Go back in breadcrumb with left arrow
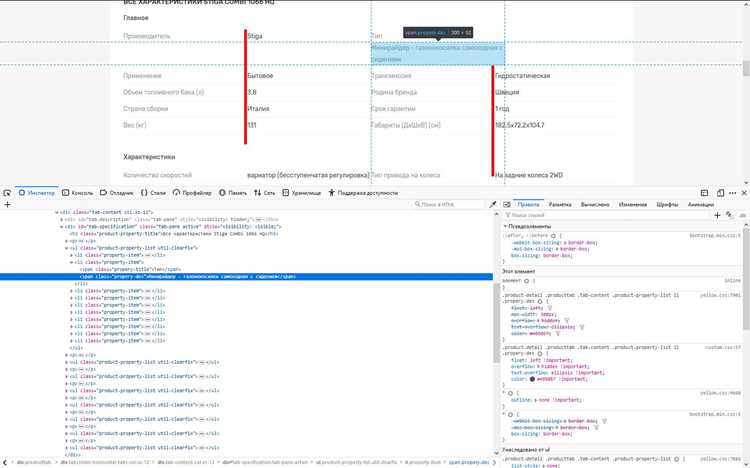Viewport: 750px width, 468px height. (4, 463)
